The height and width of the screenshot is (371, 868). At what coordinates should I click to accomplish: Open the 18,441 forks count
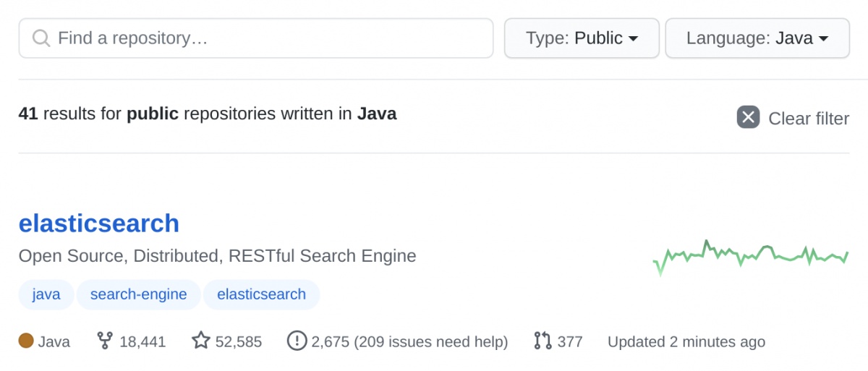tap(142, 342)
